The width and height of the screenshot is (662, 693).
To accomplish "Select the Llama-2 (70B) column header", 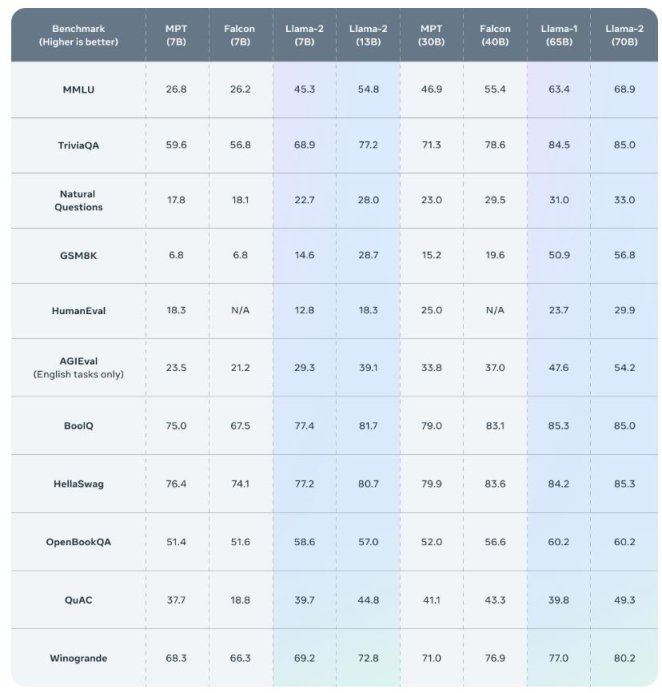I will coord(624,36).
